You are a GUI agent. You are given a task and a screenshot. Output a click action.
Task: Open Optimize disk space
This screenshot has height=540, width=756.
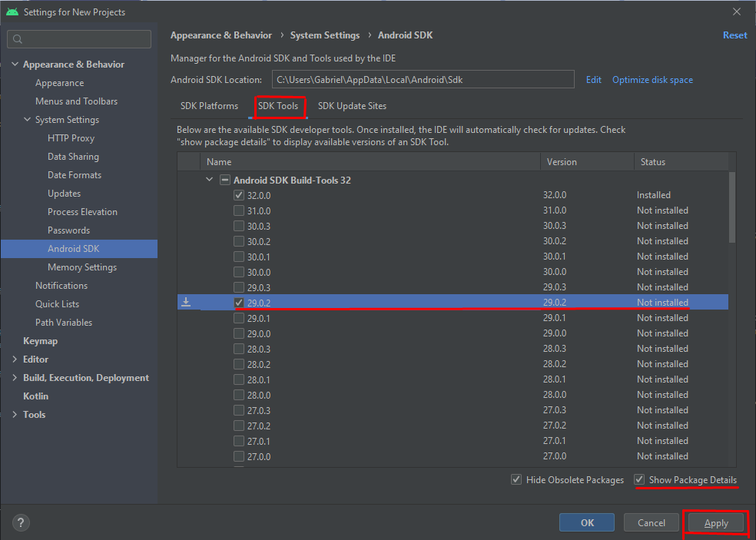tap(652, 79)
